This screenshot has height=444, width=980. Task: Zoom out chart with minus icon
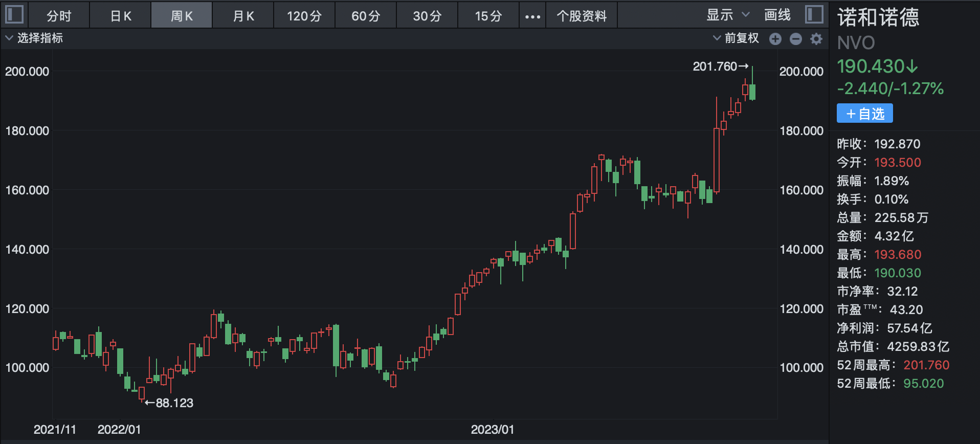click(x=796, y=39)
